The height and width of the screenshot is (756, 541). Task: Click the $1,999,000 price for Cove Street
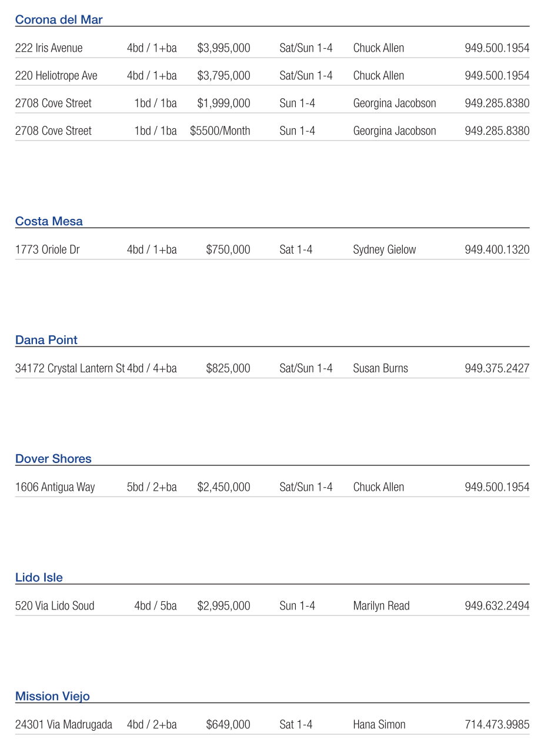coord(223,104)
